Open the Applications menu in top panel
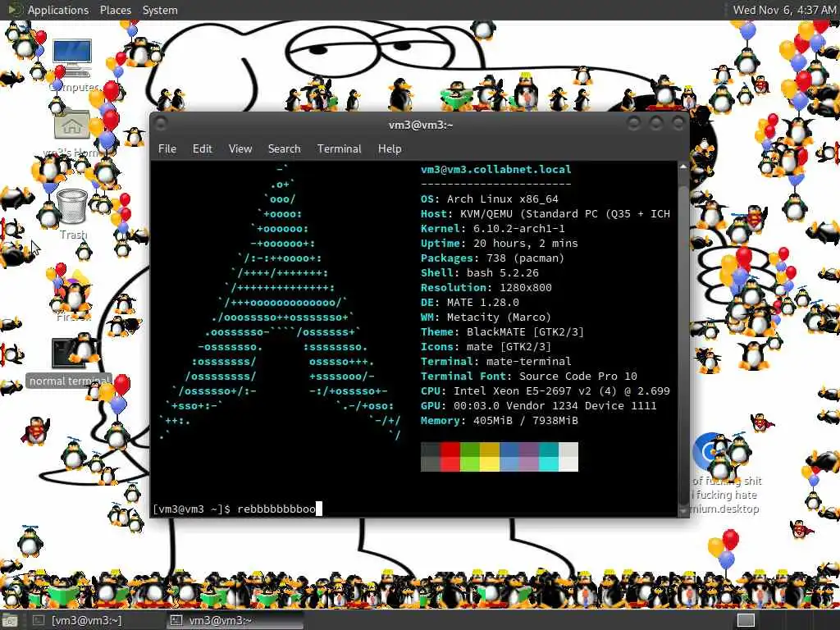 coord(58,10)
